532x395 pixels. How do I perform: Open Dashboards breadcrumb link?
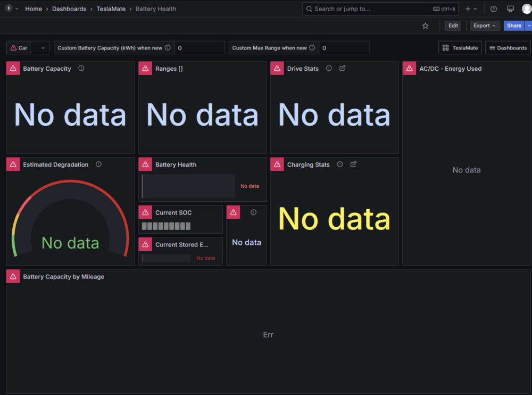[69, 9]
